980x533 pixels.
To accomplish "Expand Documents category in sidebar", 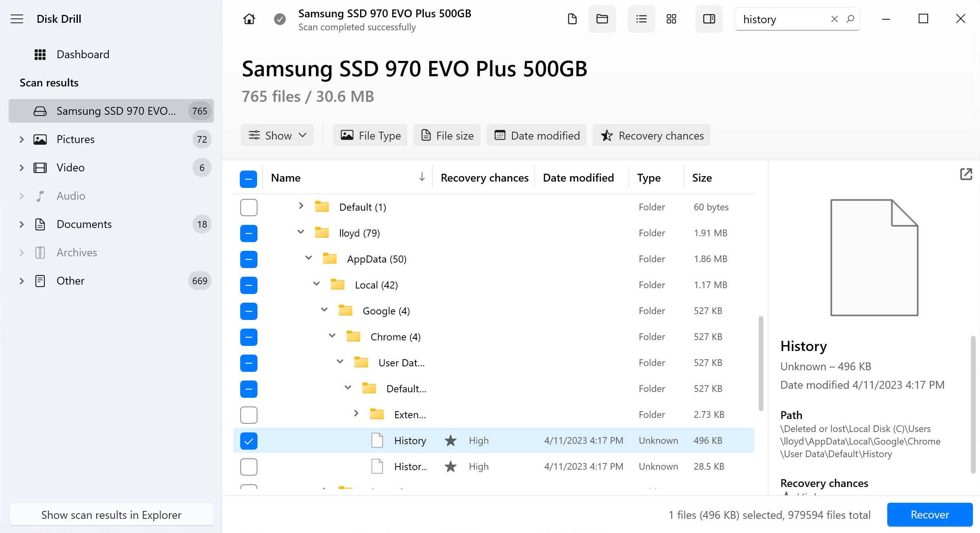I will point(22,224).
